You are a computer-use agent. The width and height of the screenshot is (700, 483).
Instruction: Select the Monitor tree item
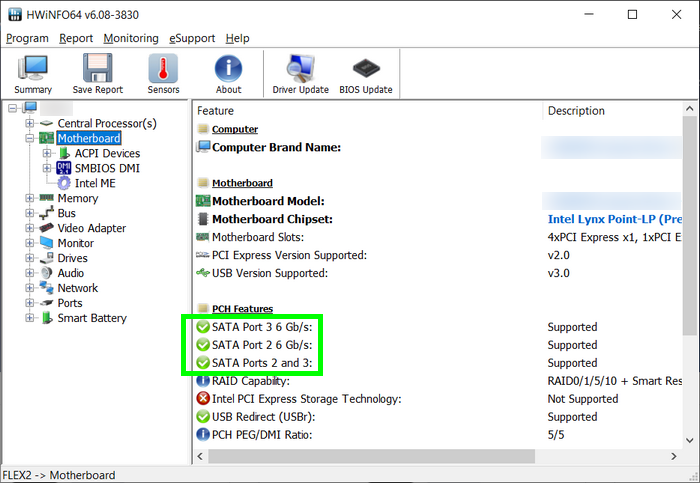click(x=75, y=243)
